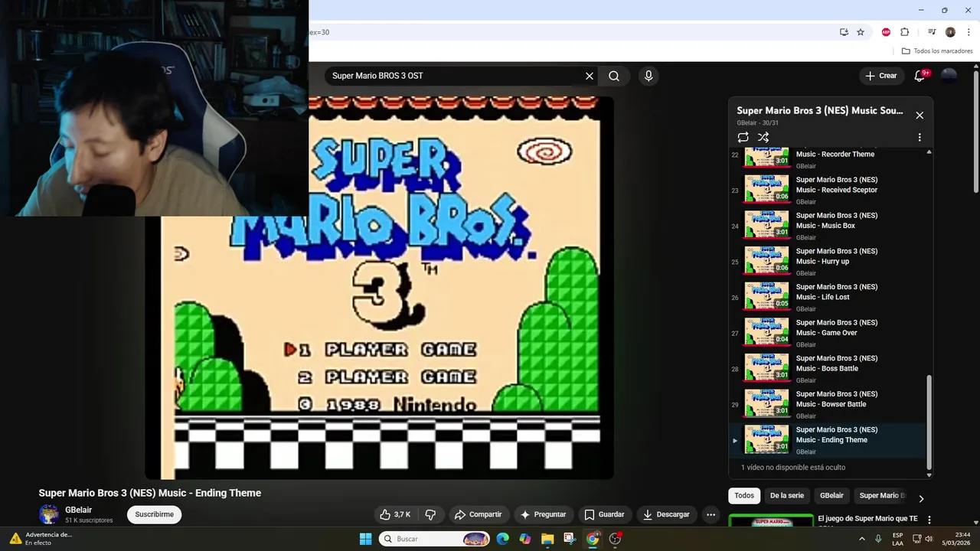Screen dimensions: 980x551
Task: Show hidden system tray icons
Action: click(x=862, y=539)
